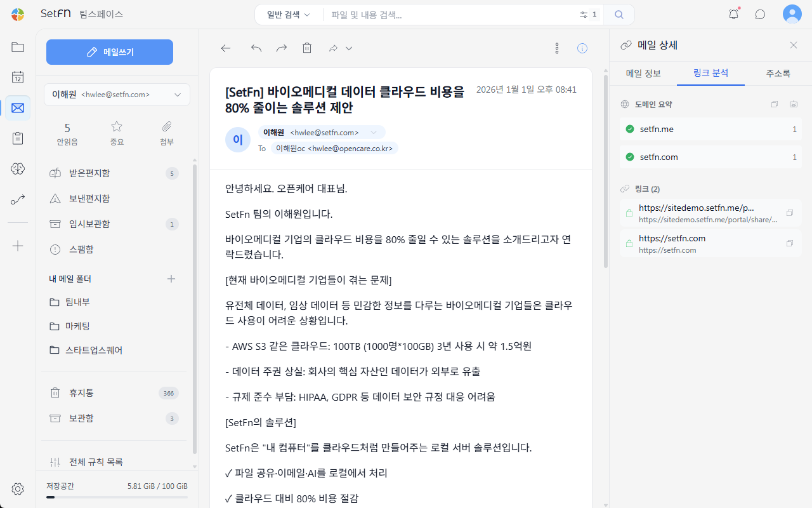Click the search magnifier button
The height and width of the screenshot is (508, 812).
pyautogui.click(x=619, y=15)
